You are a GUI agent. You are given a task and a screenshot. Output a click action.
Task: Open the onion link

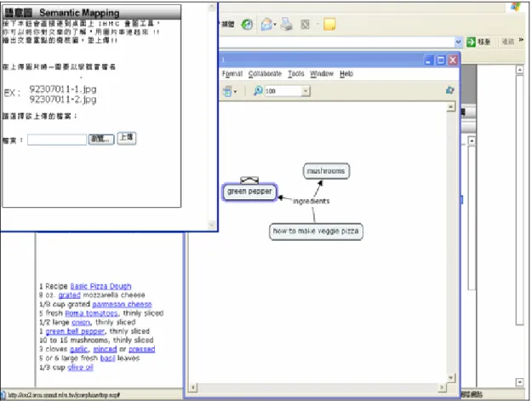(81, 322)
